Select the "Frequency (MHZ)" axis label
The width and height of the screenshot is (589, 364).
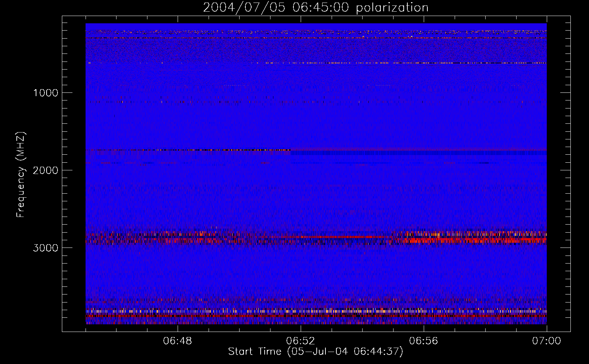(x=21, y=174)
